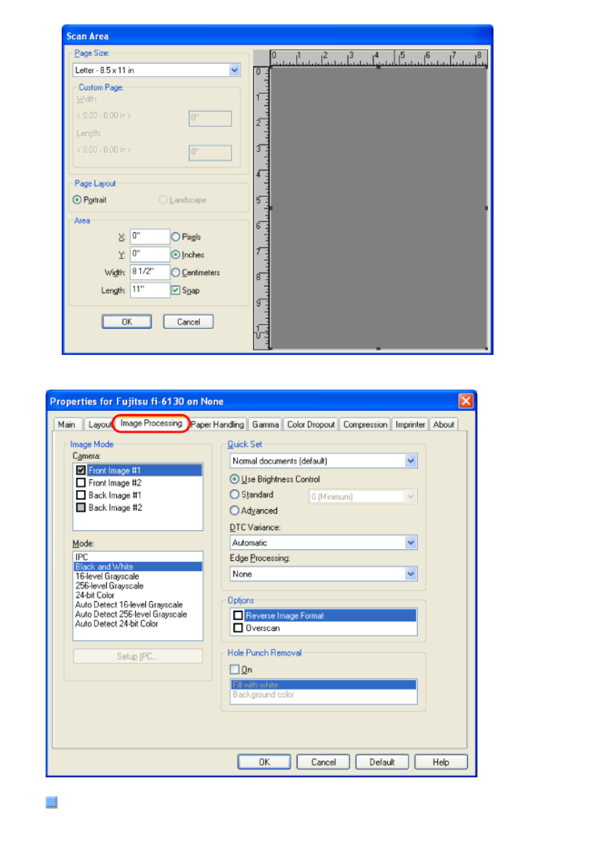Click the area Length input field
Screen dimensions: 613x868
coord(150,290)
